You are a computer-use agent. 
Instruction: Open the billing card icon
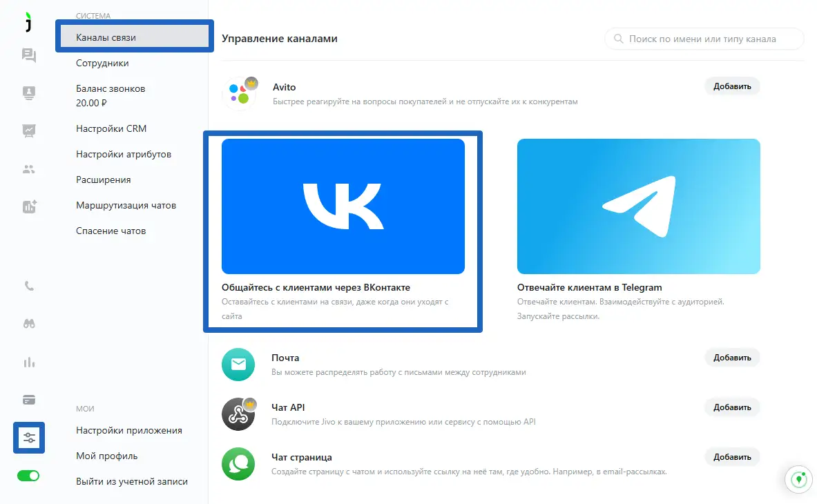click(29, 400)
